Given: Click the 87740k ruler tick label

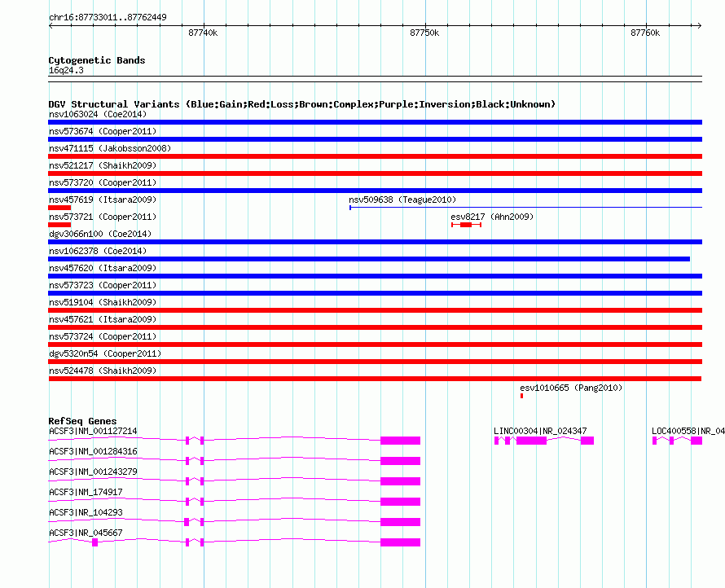Looking at the screenshot, I should [x=203, y=33].
